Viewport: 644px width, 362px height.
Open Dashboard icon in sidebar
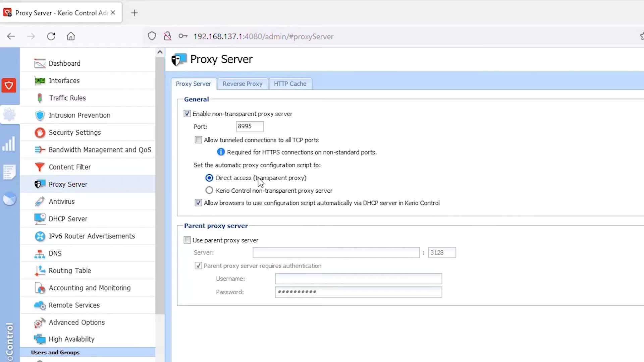point(40,63)
